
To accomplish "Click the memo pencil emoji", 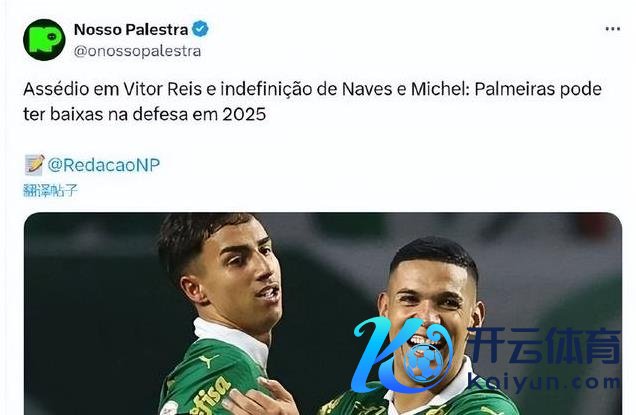I will pos(34,165).
